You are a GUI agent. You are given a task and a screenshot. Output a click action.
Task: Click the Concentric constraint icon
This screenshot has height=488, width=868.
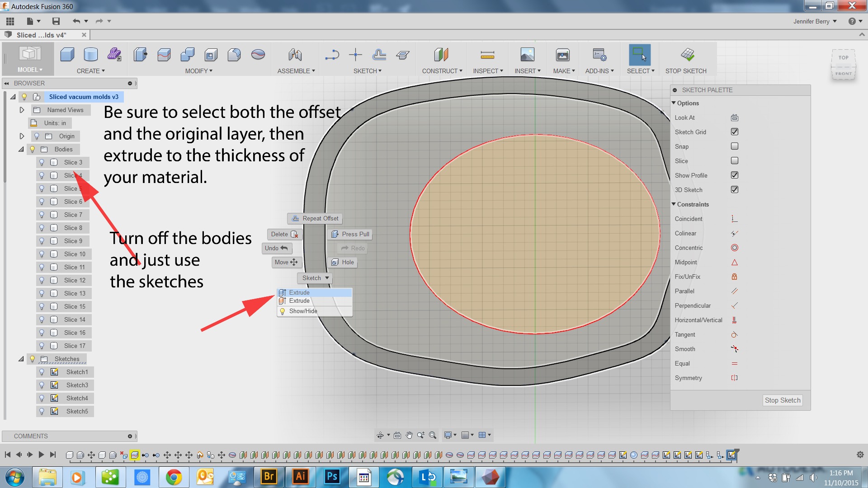pos(734,248)
